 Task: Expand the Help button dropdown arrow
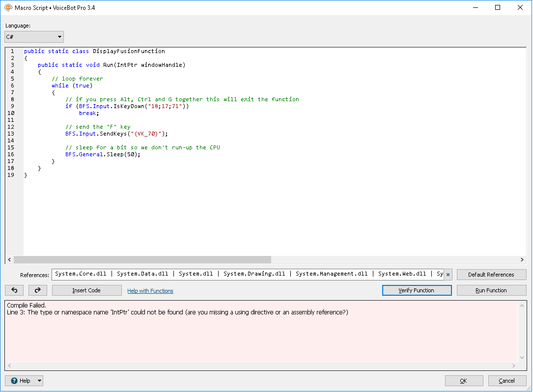pyautogui.click(x=39, y=381)
